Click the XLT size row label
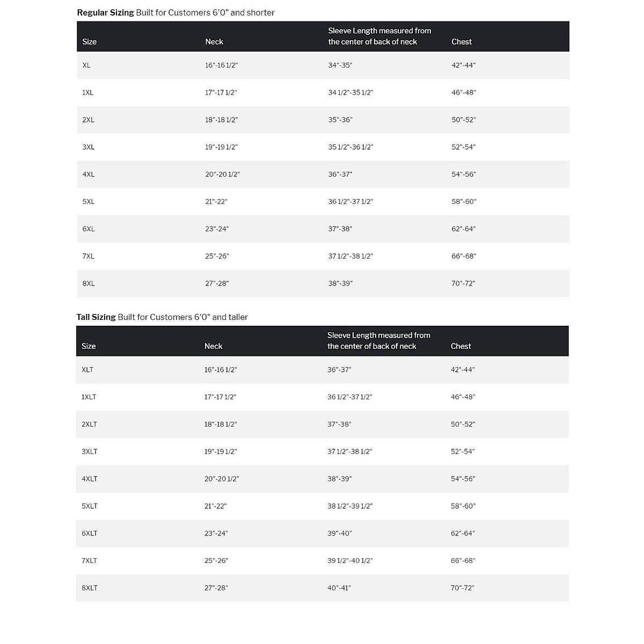 (x=87, y=370)
